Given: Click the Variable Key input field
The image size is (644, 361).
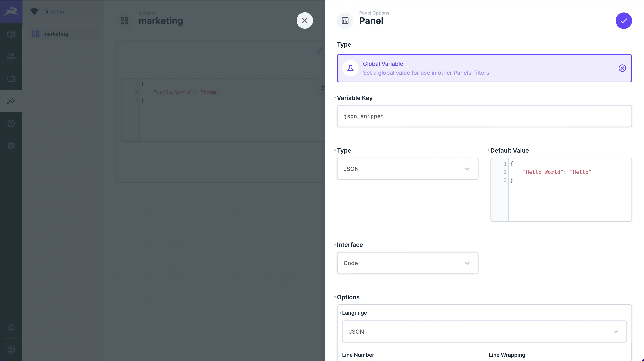Looking at the screenshot, I should 484,116.
